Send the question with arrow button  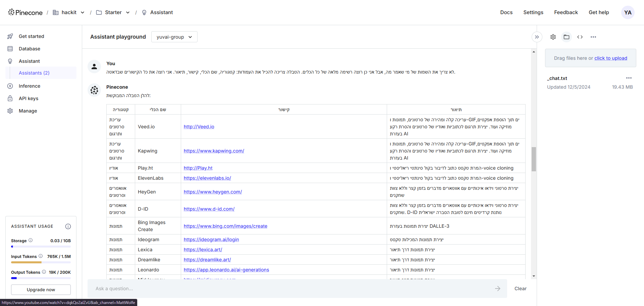coord(497,289)
